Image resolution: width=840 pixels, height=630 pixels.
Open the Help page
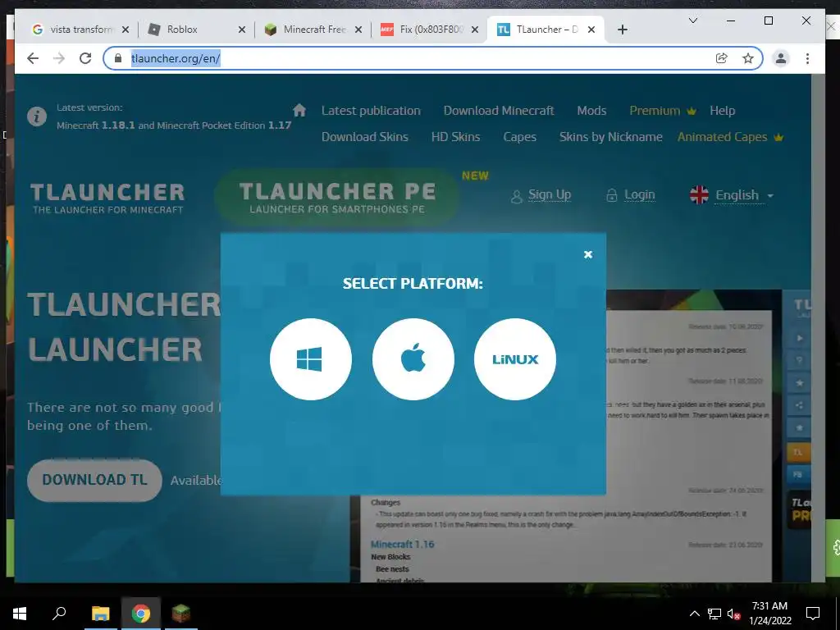coord(722,111)
